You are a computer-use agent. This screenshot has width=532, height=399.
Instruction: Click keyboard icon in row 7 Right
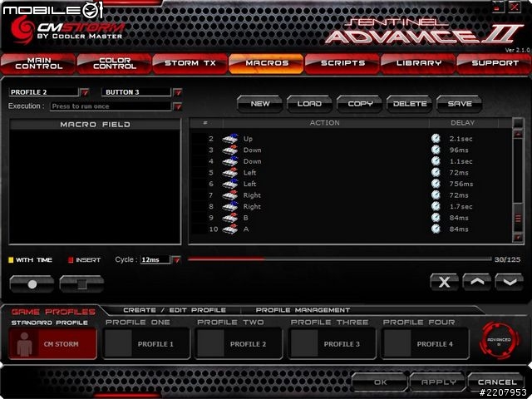(x=230, y=195)
